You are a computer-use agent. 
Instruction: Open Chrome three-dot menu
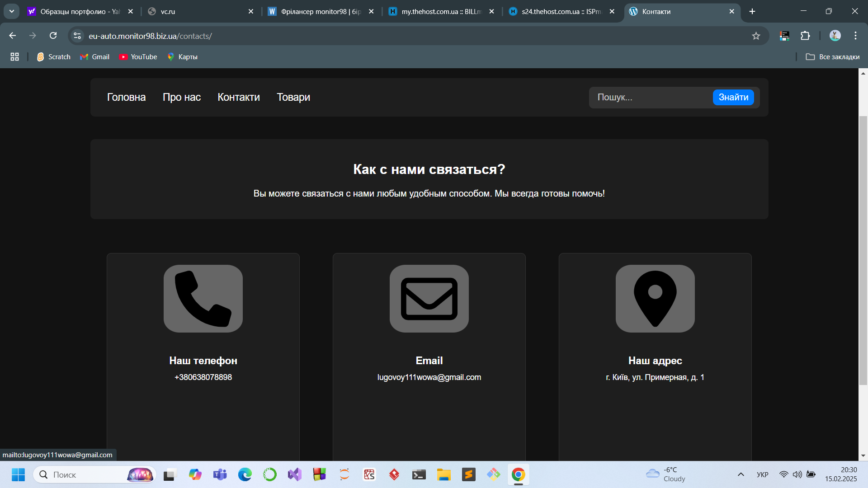click(x=855, y=36)
